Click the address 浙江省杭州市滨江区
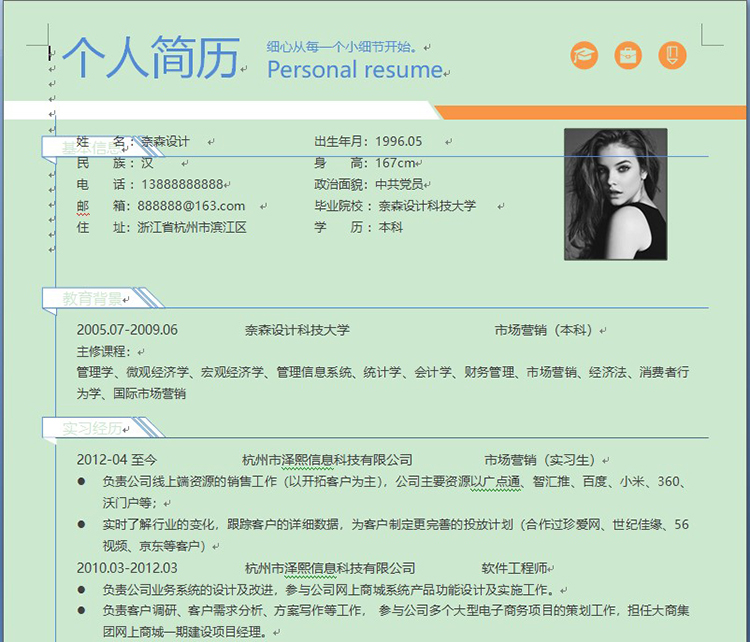 point(192,227)
